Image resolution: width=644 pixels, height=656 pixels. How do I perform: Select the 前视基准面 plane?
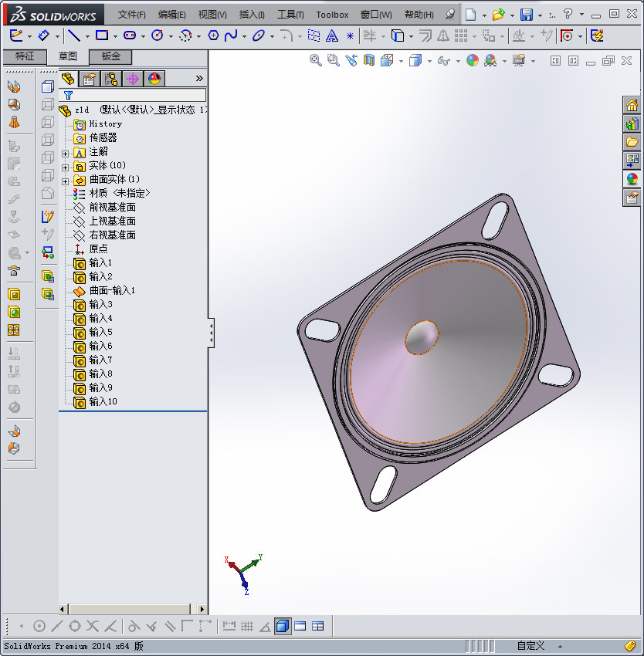pyautogui.click(x=112, y=207)
